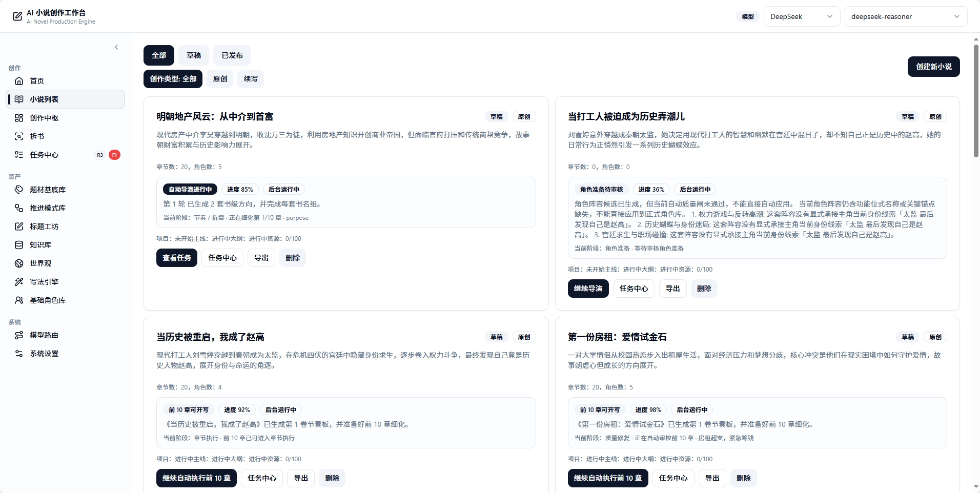Open the 模型路由 settings
980x493 pixels.
pos(43,335)
